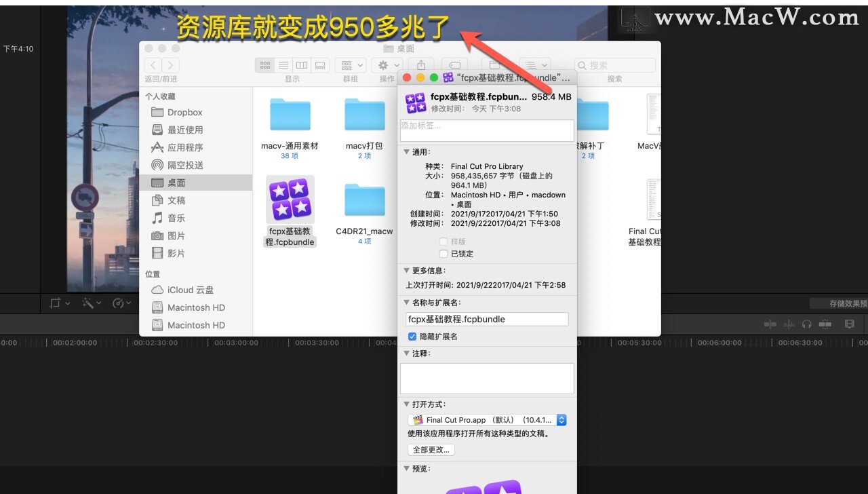Click the 958.4 MB size text
868x494 pixels.
point(551,97)
